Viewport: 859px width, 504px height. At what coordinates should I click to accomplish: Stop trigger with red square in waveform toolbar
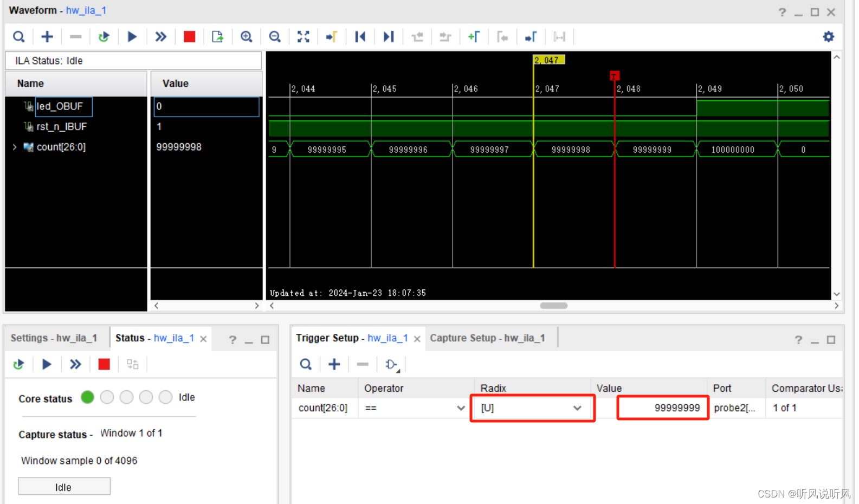point(189,37)
